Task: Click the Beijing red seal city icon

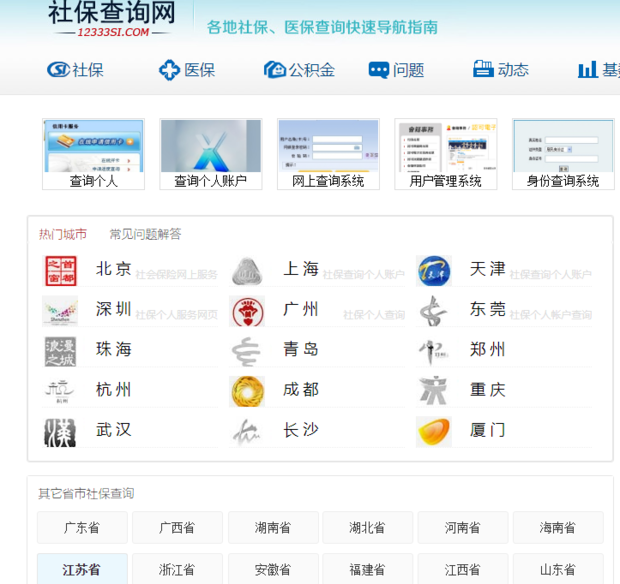Action: 60,271
